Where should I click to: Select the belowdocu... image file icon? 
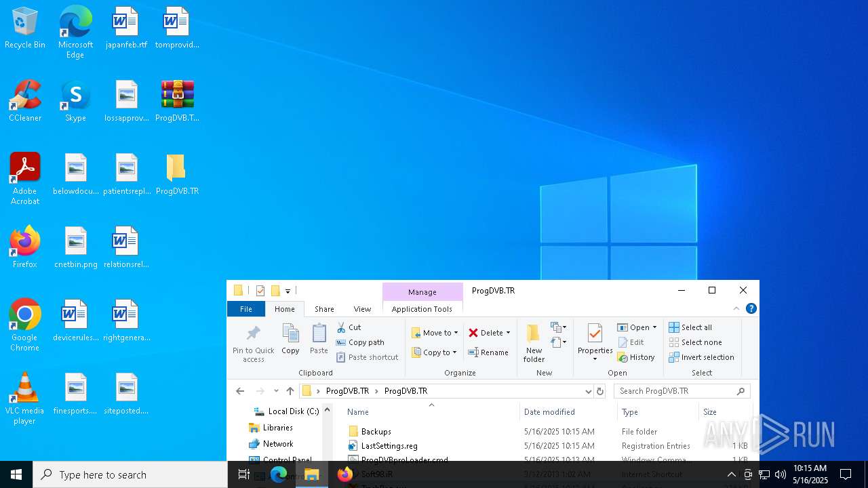[x=75, y=174]
